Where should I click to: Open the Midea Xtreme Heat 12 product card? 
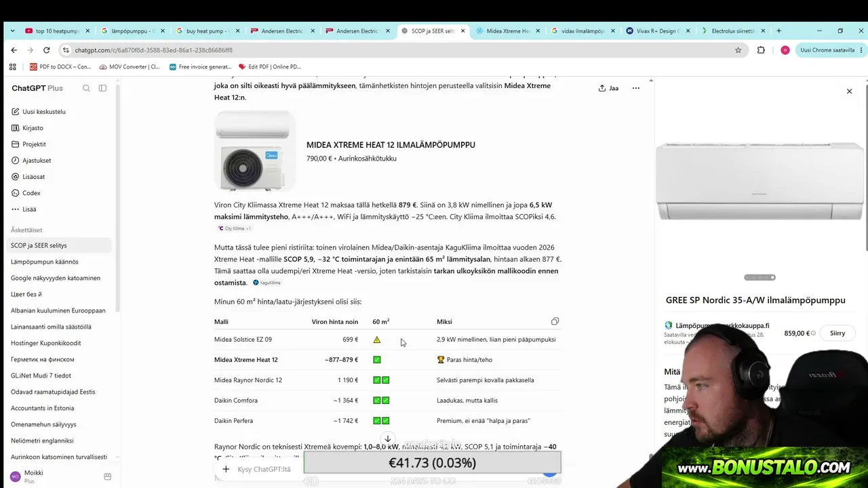pyautogui.click(x=344, y=150)
